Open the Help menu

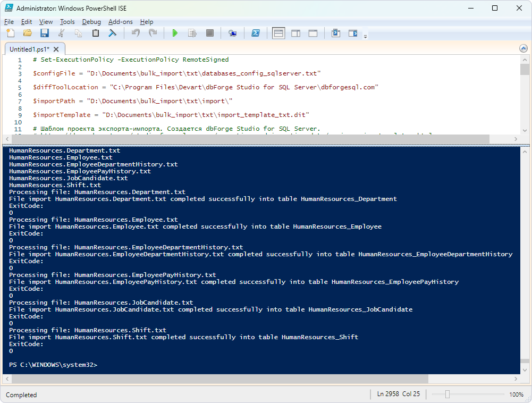[x=147, y=22]
